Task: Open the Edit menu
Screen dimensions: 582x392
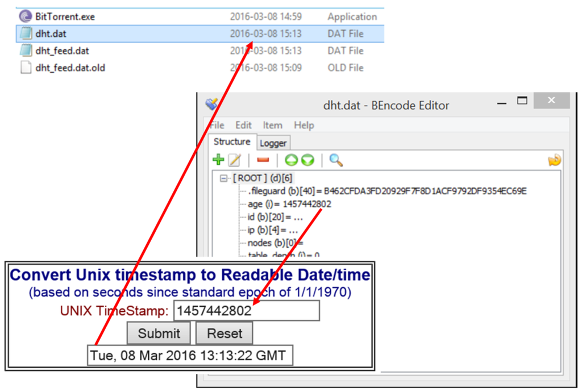Action: pos(243,125)
